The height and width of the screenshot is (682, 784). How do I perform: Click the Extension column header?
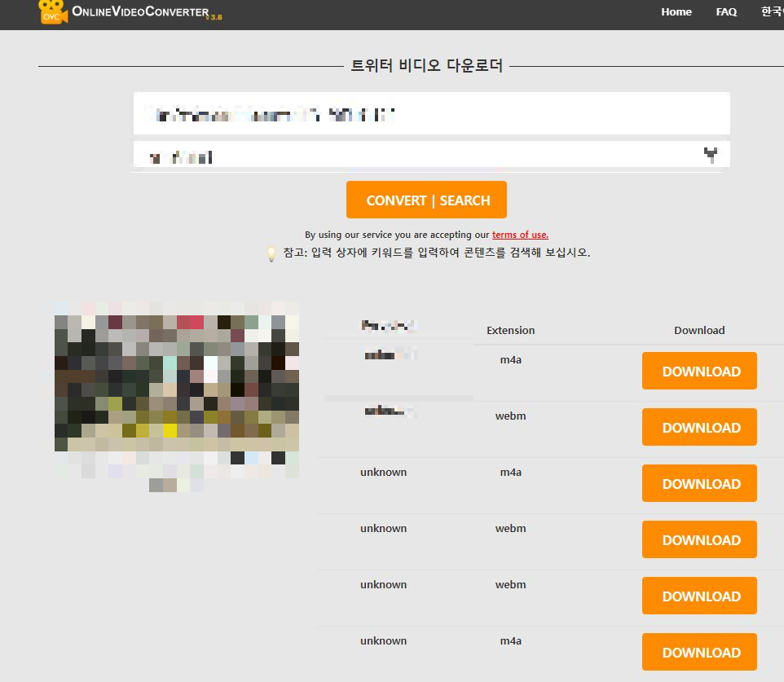pyautogui.click(x=510, y=330)
